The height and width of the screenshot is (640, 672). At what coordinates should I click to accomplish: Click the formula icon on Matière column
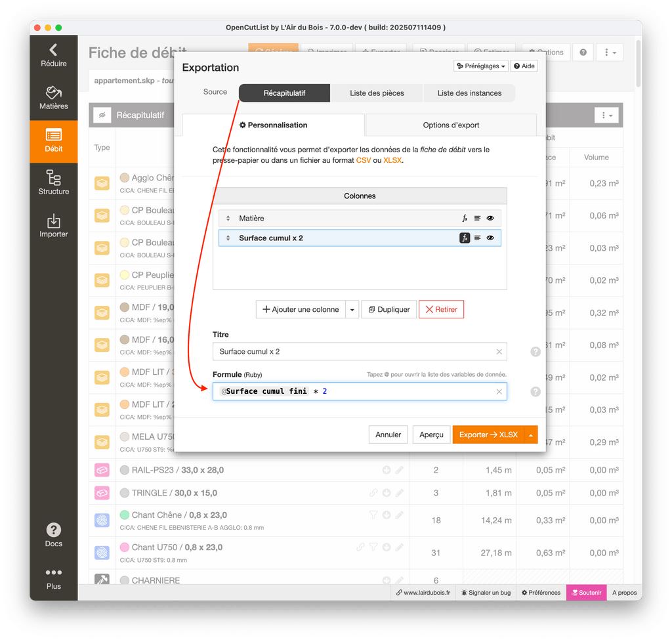point(465,218)
